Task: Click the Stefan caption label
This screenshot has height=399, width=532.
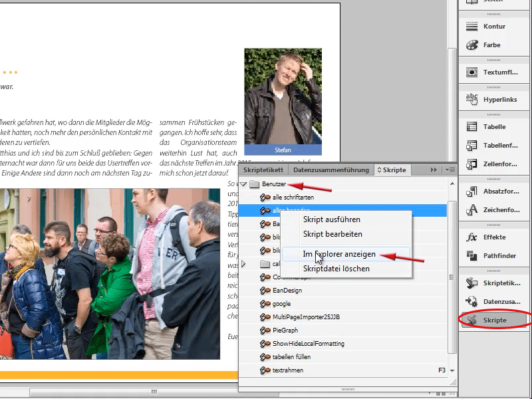Action: click(283, 150)
